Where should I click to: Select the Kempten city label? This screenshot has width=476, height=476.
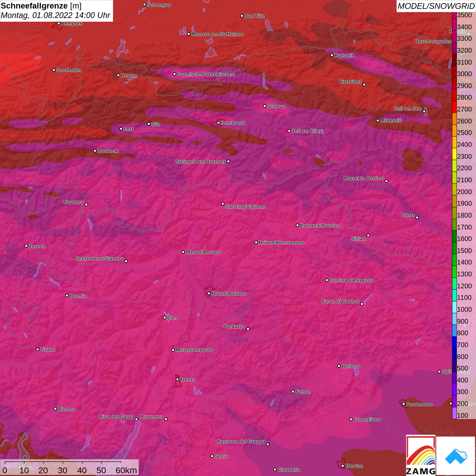72,23
